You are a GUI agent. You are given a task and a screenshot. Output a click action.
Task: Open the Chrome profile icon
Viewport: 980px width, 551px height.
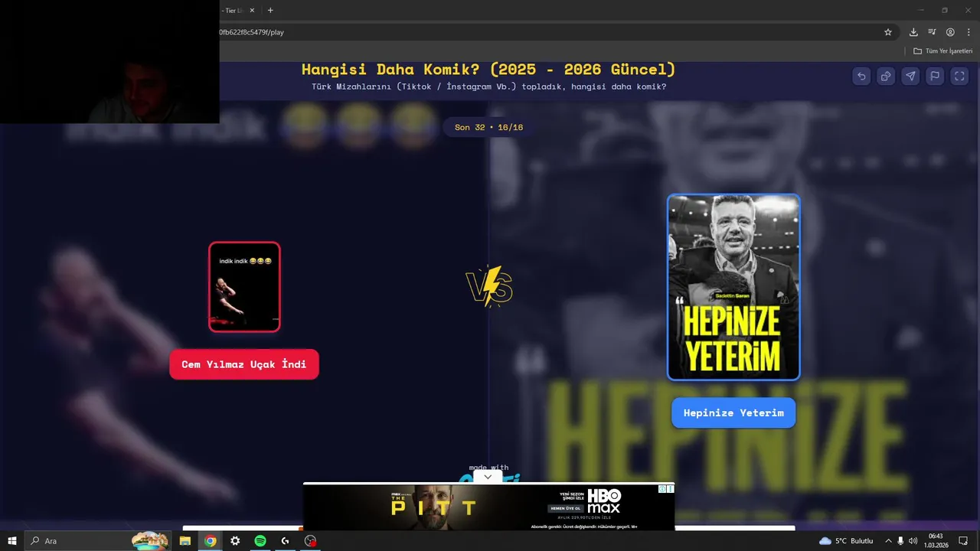[950, 32]
